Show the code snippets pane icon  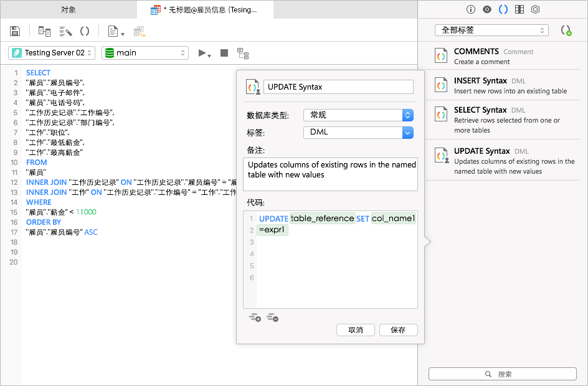503,9
